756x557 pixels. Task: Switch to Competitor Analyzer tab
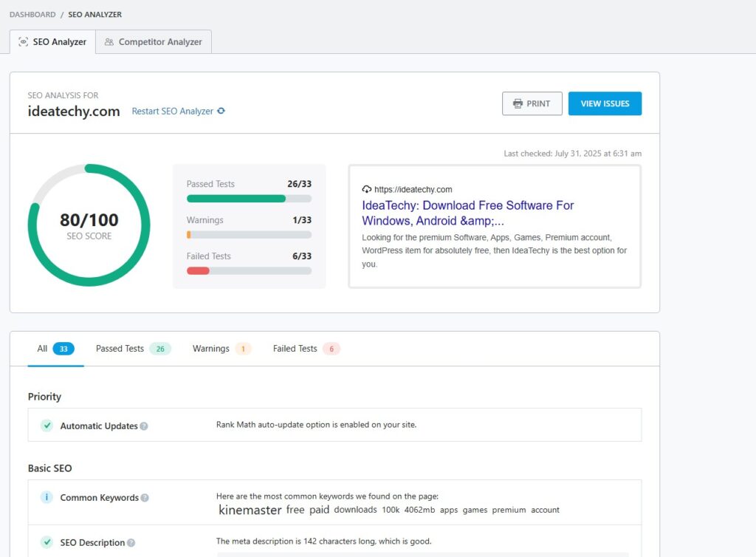point(154,42)
